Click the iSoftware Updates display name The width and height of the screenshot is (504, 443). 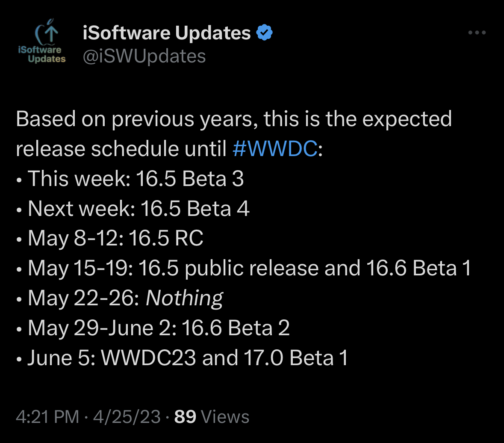tap(167, 33)
